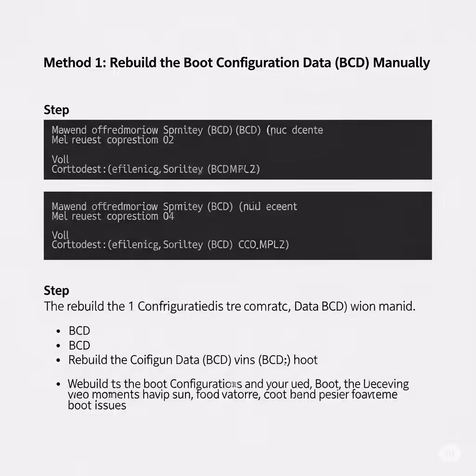Click the "boot issues" text at paragraph end

97,405
